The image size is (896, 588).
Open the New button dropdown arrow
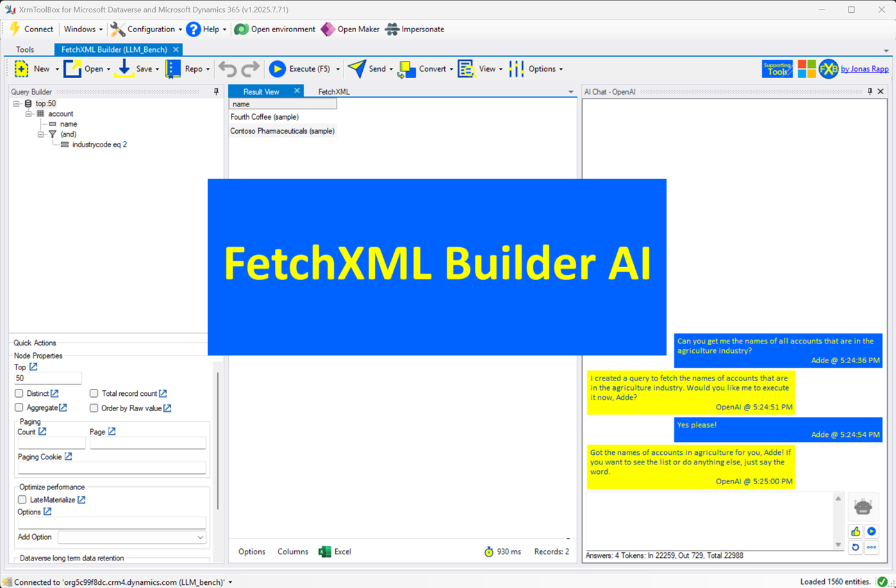pyautogui.click(x=57, y=69)
